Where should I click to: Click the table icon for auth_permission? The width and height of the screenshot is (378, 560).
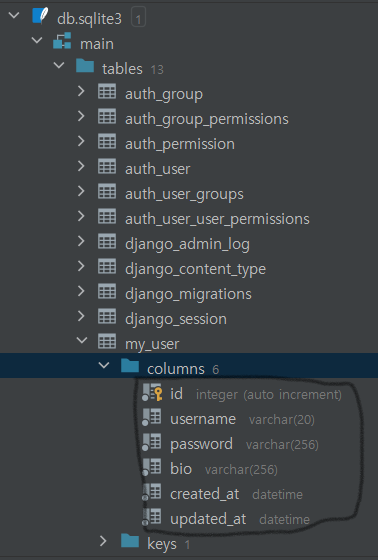point(107,141)
